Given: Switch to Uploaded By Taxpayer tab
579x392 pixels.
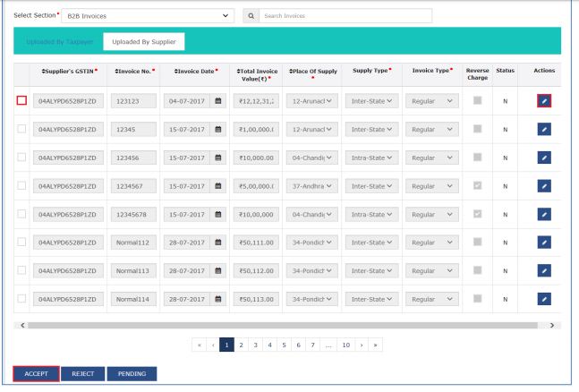Looking at the screenshot, I should click(x=58, y=42).
